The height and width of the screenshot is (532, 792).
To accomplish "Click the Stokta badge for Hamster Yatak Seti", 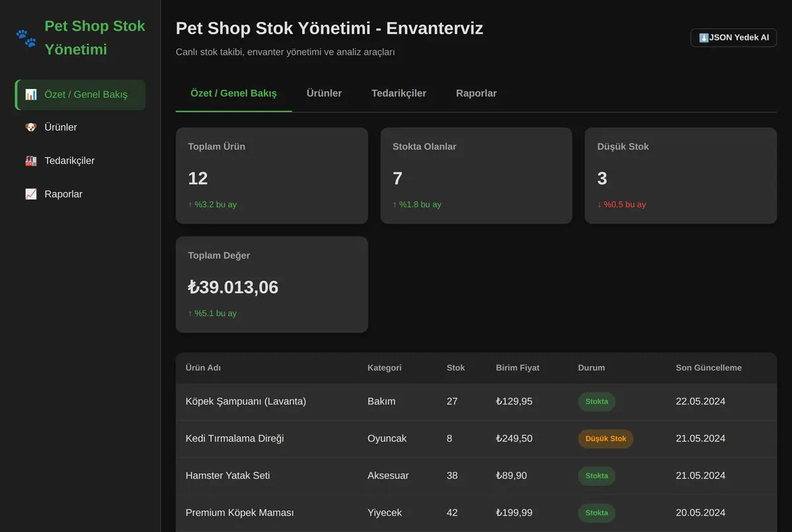I will click(597, 476).
